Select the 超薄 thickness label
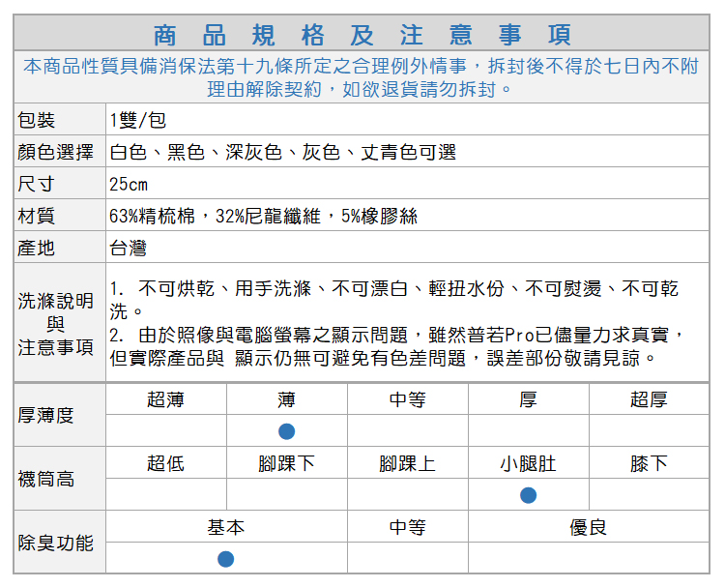 click(x=165, y=399)
